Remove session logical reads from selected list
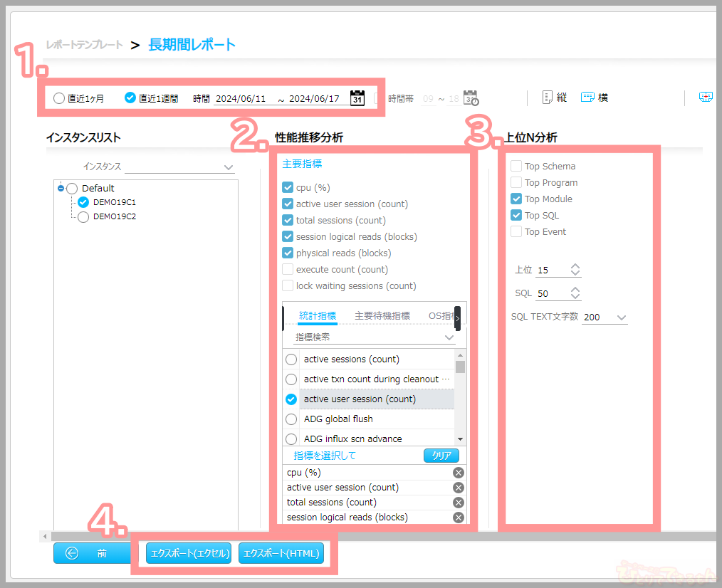Image resolution: width=722 pixels, height=588 pixels. point(459,518)
